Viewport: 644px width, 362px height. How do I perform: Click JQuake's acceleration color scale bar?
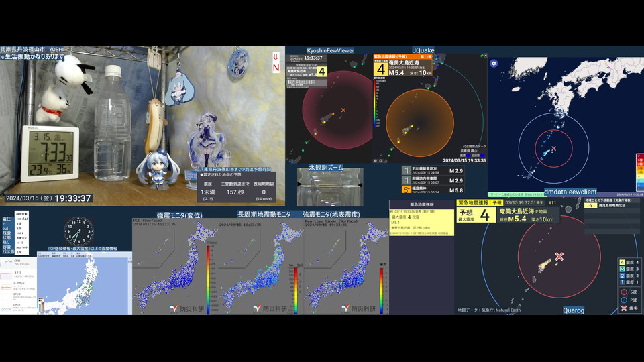374,103
